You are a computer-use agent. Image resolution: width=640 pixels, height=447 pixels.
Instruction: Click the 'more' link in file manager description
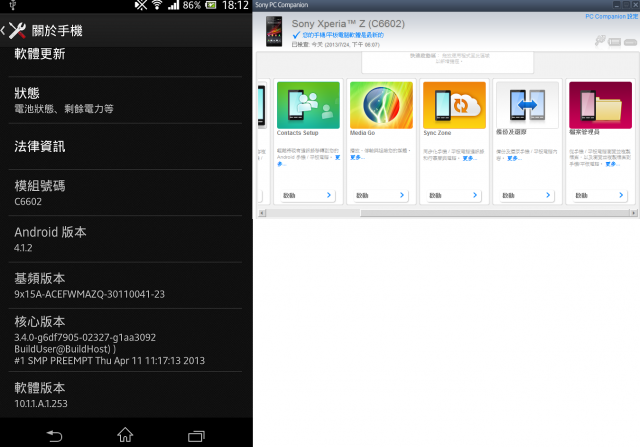pos(612,164)
